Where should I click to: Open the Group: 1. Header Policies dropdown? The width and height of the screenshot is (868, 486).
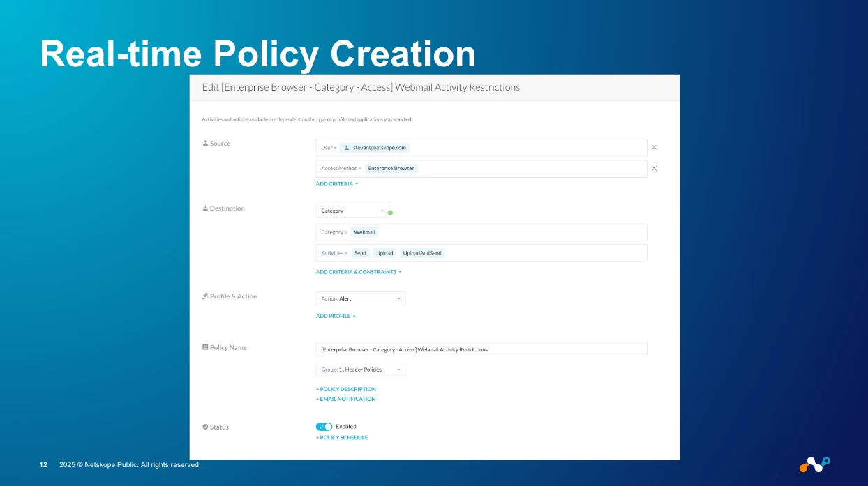click(361, 370)
